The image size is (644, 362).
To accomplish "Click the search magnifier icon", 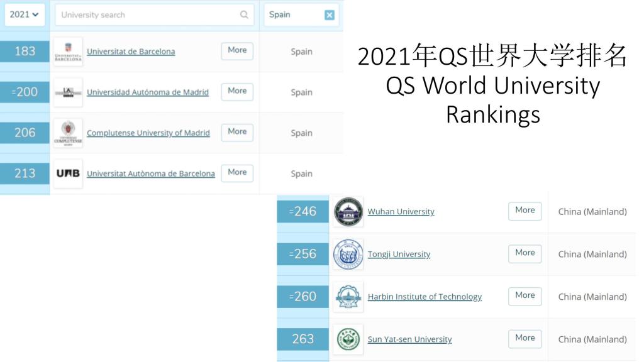I will coord(244,15).
